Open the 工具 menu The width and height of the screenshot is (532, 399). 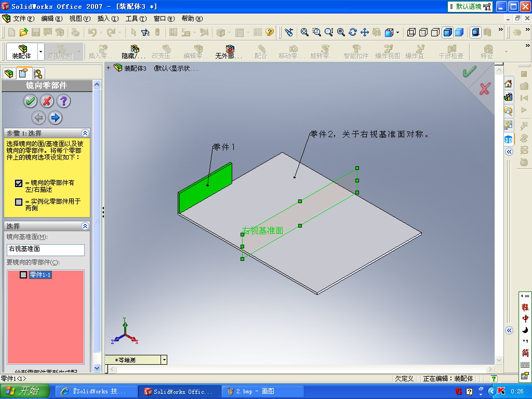[136, 19]
